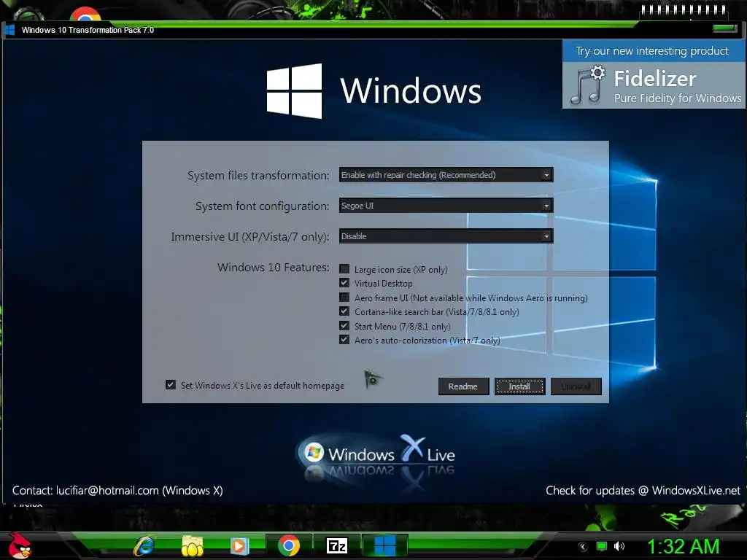This screenshot has width=747, height=560.
Task: Open Chrome desktop icon behind window
Action: 85,14
